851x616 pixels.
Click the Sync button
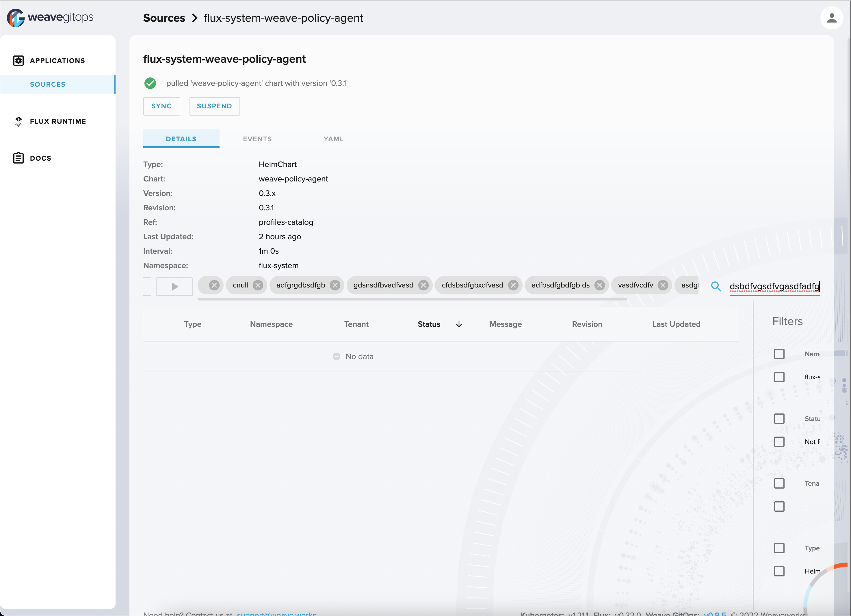click(x=162, y=106)
